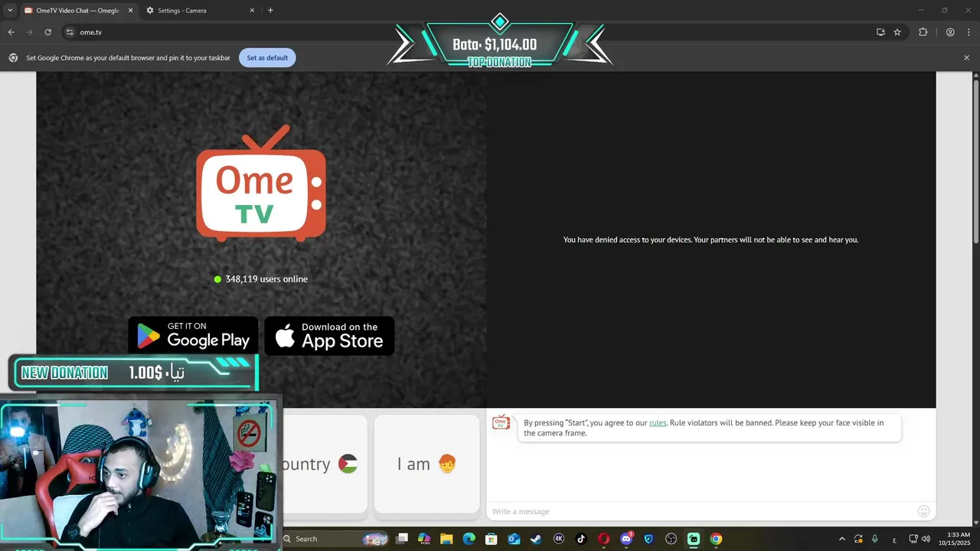The width and height of the screenshot is (980, 551).
Task: Open Microsoft Store from the taskbar
Action: [492, 539]
